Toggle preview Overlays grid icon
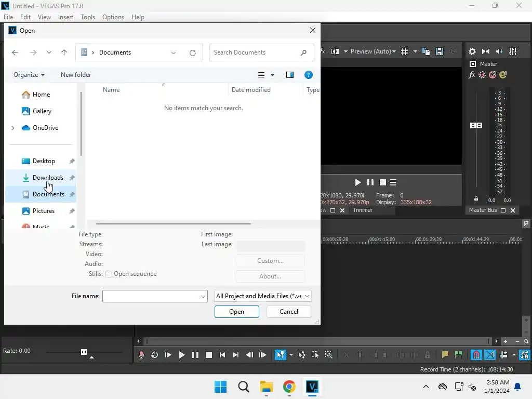Screen dimensions: 532x399 (x=405, y=51)
